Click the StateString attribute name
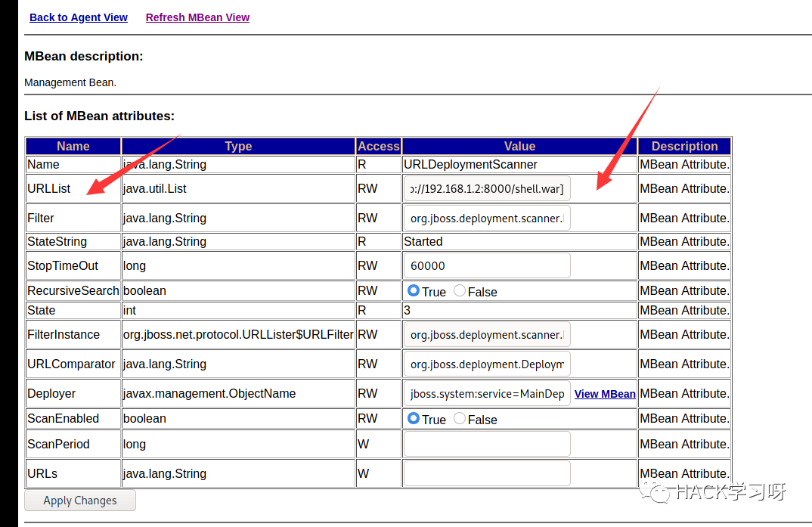The height and width of the screenshot is (527, 812). pos(57,242)
